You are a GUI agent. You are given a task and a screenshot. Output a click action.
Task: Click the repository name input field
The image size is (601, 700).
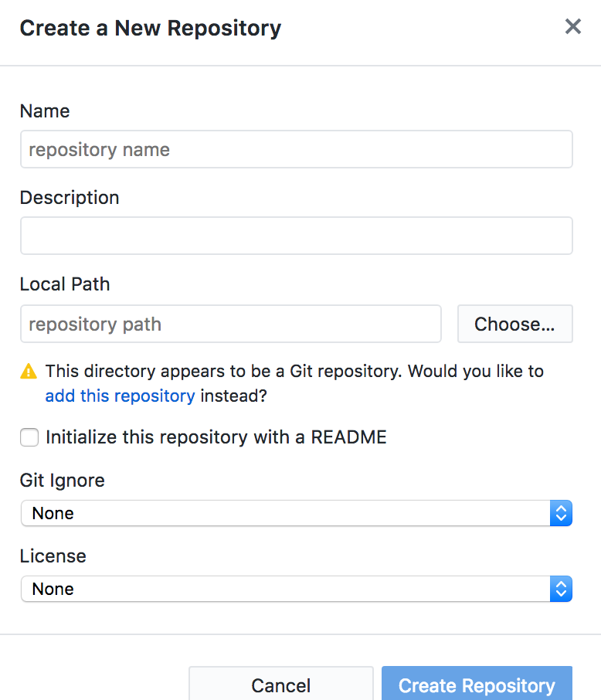click(297, 150)
